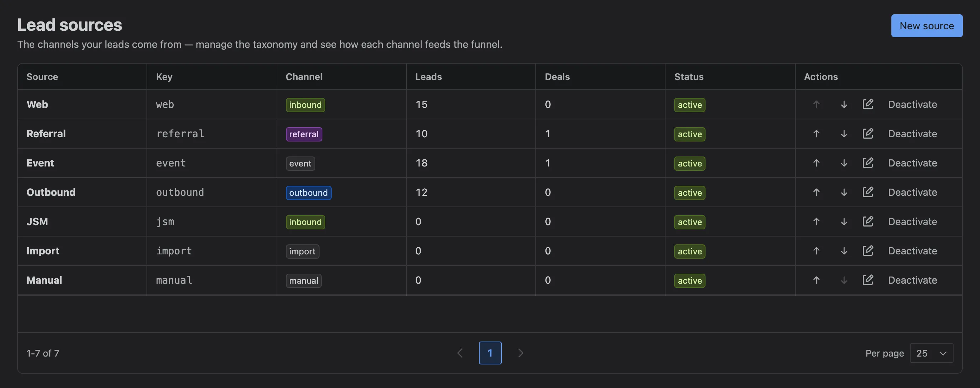The width and height of the screenshot is (980, 388).
Task: Click the next page chevron
Action: coord(520,353)
